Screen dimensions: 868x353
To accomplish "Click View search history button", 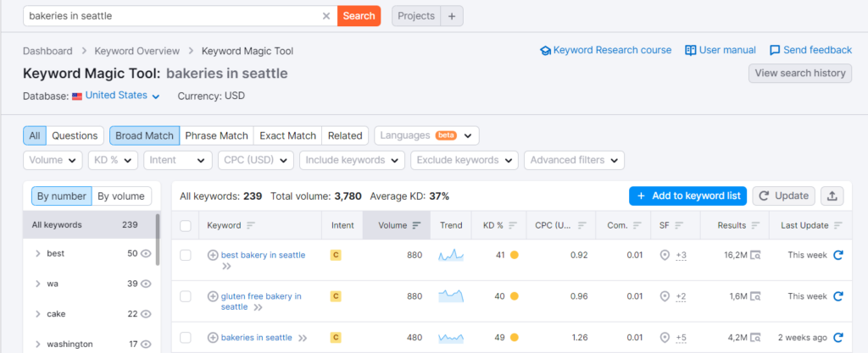I will click(800, 74).
